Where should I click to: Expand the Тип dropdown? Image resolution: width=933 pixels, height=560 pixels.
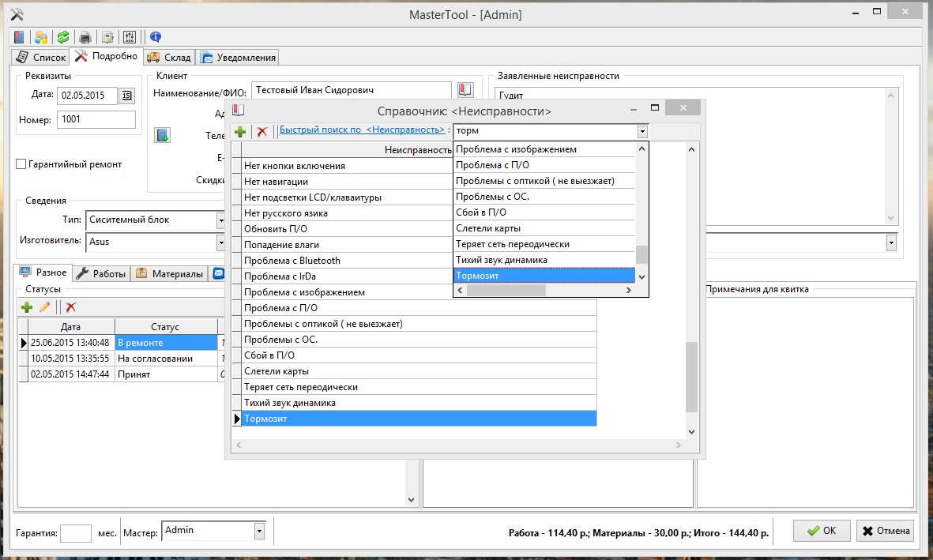coord(220,220)
